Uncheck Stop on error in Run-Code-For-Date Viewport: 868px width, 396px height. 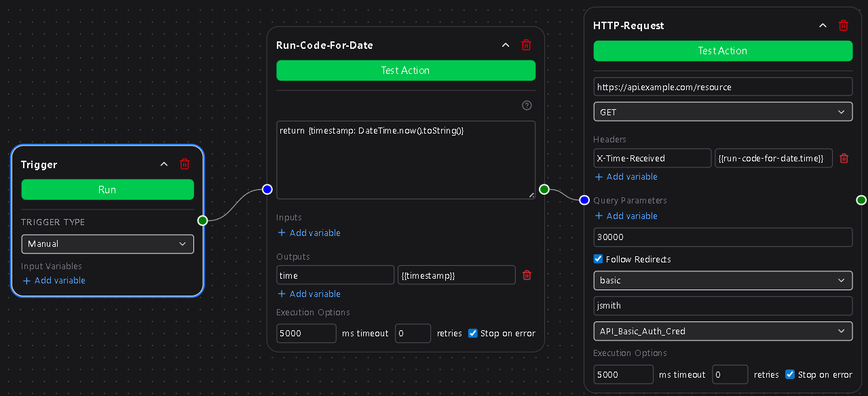pyautogui.click(x=473, y=333)
